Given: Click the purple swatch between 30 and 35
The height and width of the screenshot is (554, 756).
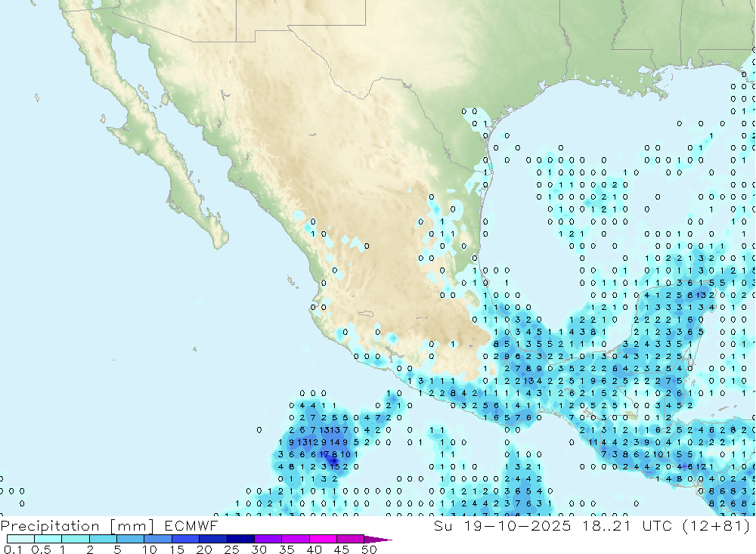Looking at the screenshot, I should pyautogui.click(x=268, y=539).
